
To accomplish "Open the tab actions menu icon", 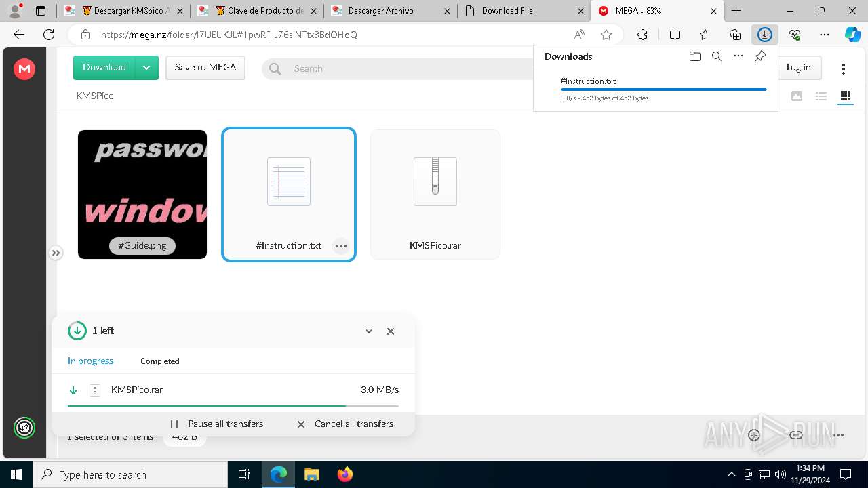I will pyautogui.click(x=41, y=11).
